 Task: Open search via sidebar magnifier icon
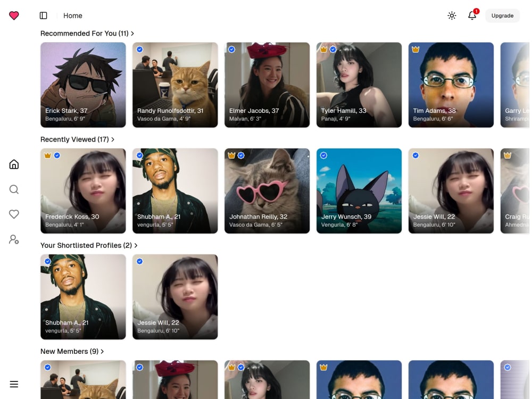click(x=14, y=189)
